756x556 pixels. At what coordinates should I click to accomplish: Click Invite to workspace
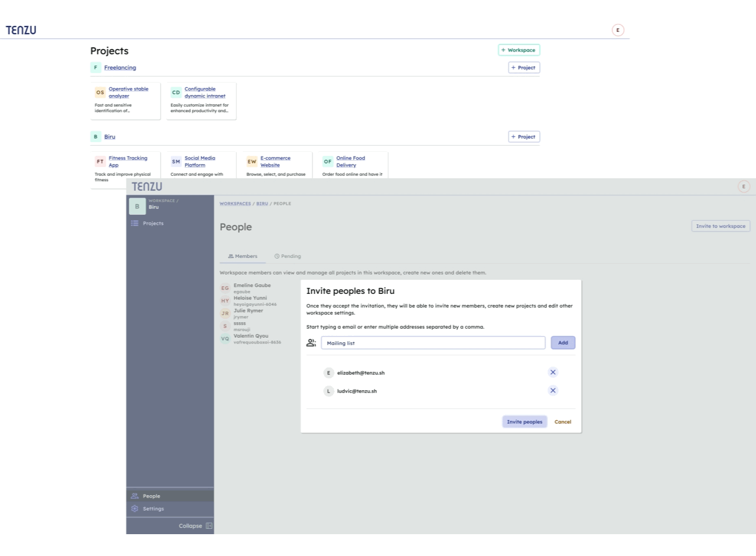720,225
